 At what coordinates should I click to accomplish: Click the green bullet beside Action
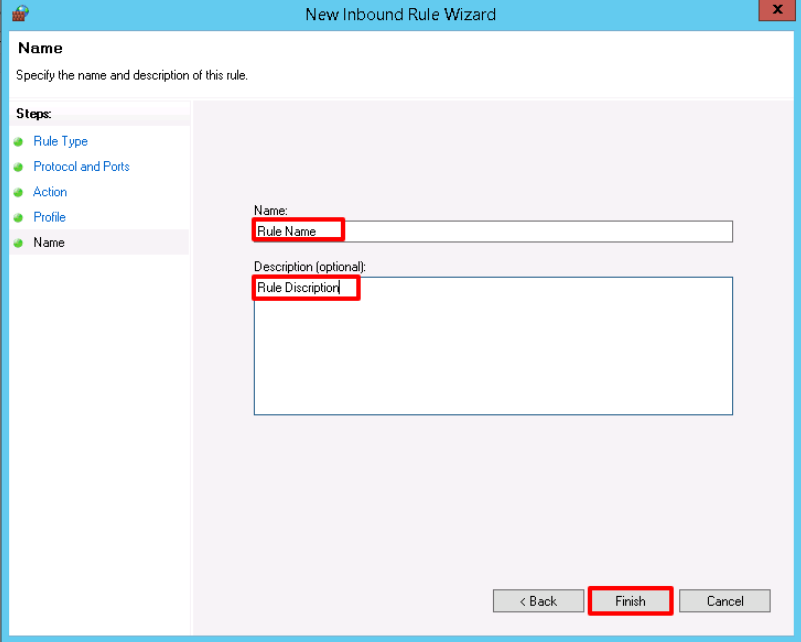[18, 192]
